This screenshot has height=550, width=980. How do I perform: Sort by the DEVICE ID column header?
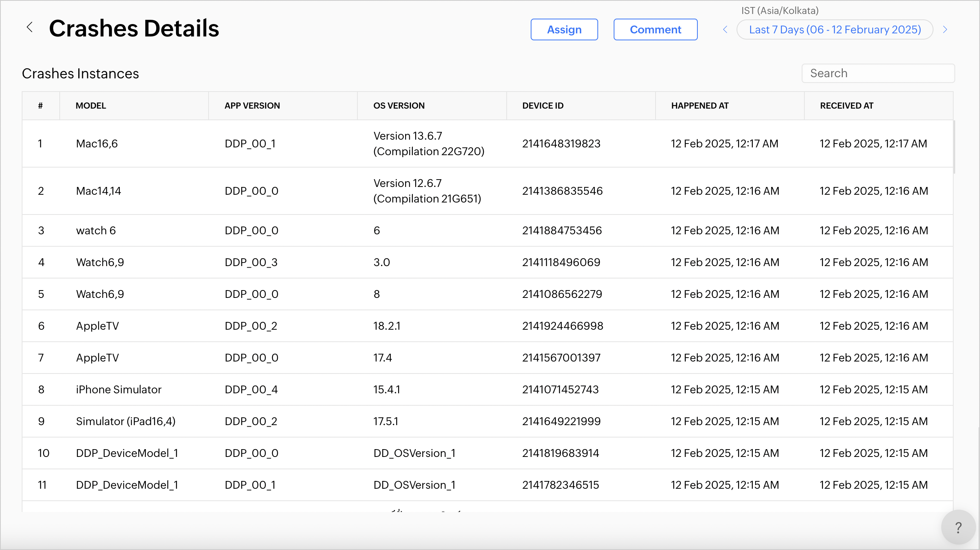pyautogui.click(x=543, y=106)
